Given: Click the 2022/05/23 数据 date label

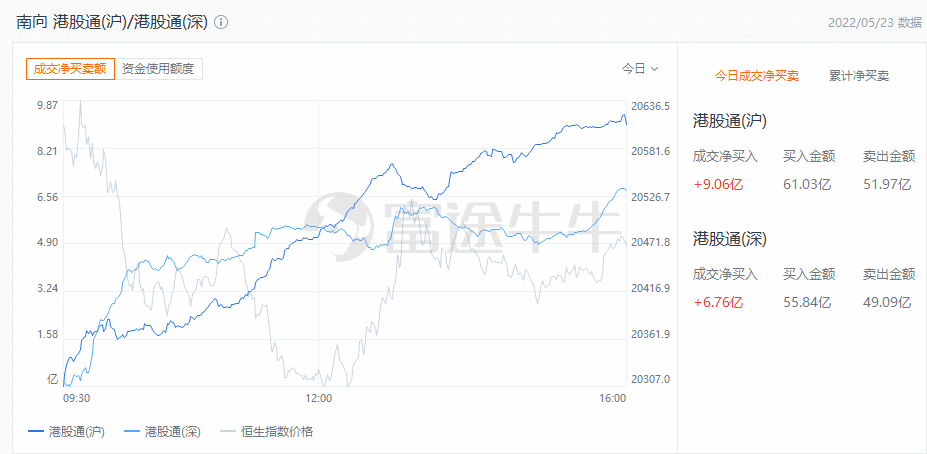Looking at the screenshot, I should pos(875,22).
